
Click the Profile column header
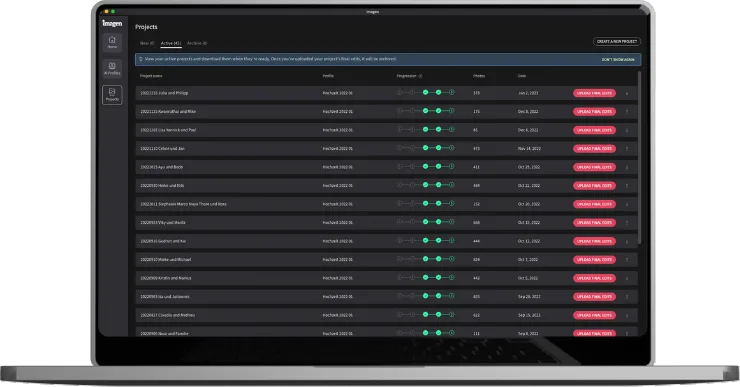pos(328,76)
